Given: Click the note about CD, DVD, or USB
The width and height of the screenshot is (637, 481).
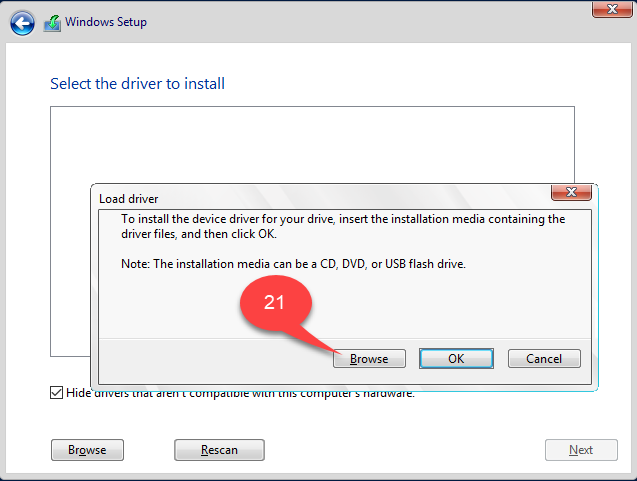Looking at the screenshot, I should pos(293,264).
